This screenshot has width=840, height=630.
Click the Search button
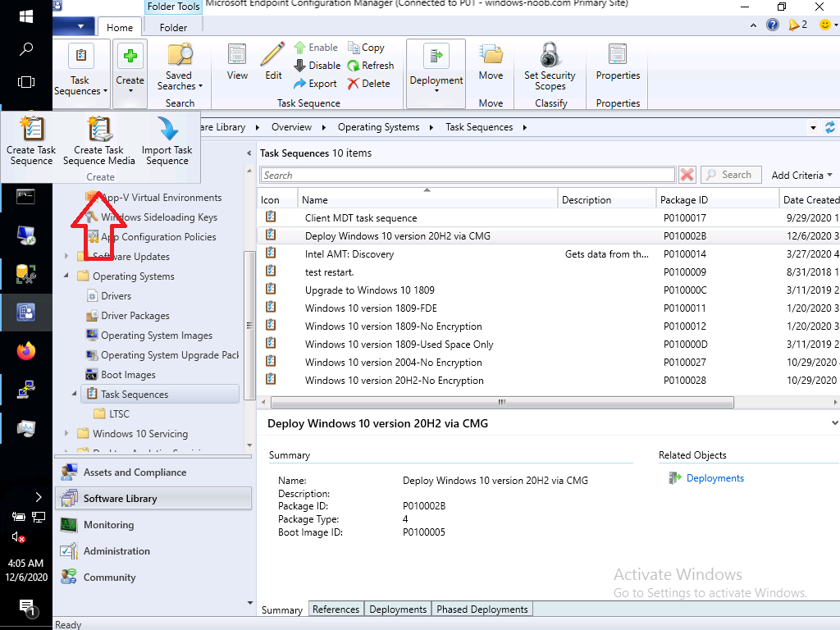pos(731,175)
